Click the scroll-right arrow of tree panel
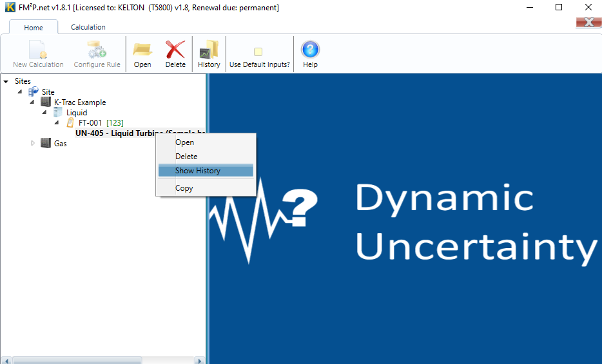The width and height of the screenshot is (602, 364). (x=199, y=361)
